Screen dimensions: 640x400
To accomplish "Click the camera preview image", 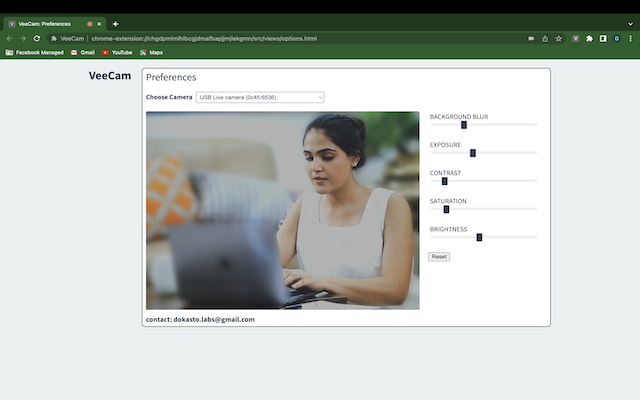I will click(282, 211).
